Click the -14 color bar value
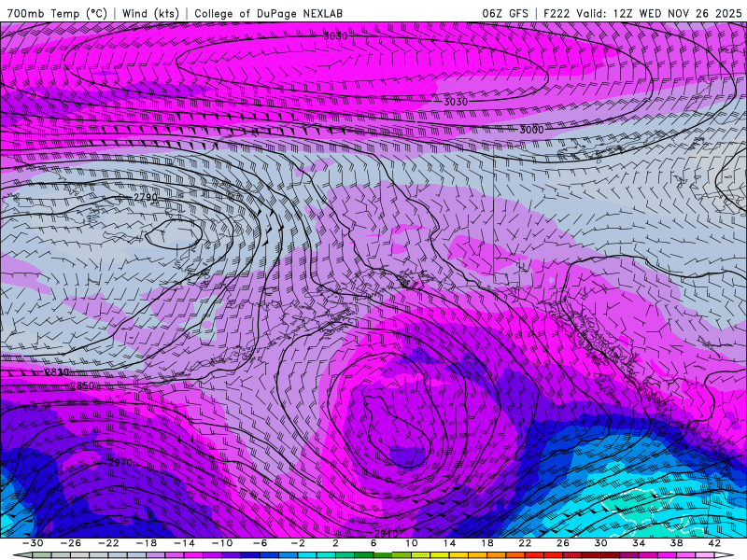The image size is (747, 560). pyautogui.click(x=184, y=543)
